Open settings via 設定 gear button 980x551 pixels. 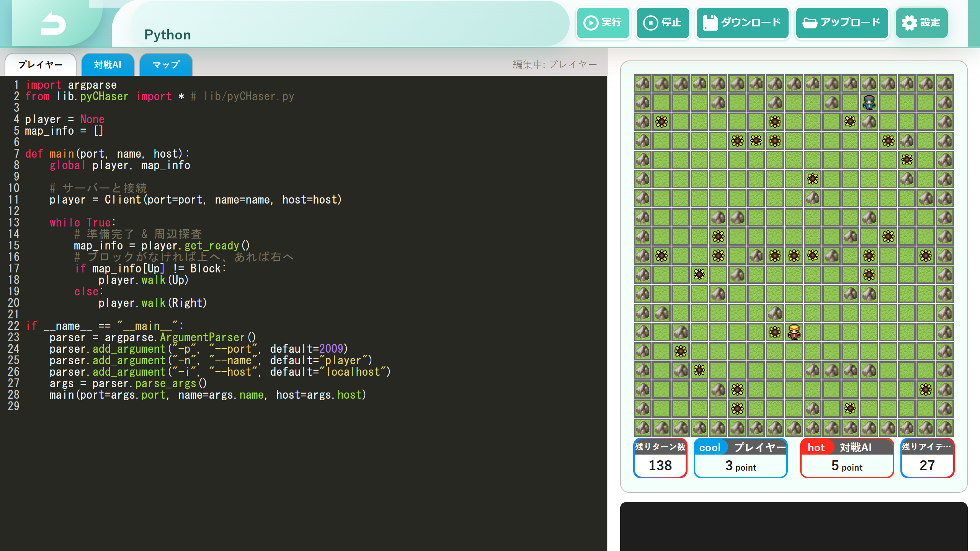(921, 23)
